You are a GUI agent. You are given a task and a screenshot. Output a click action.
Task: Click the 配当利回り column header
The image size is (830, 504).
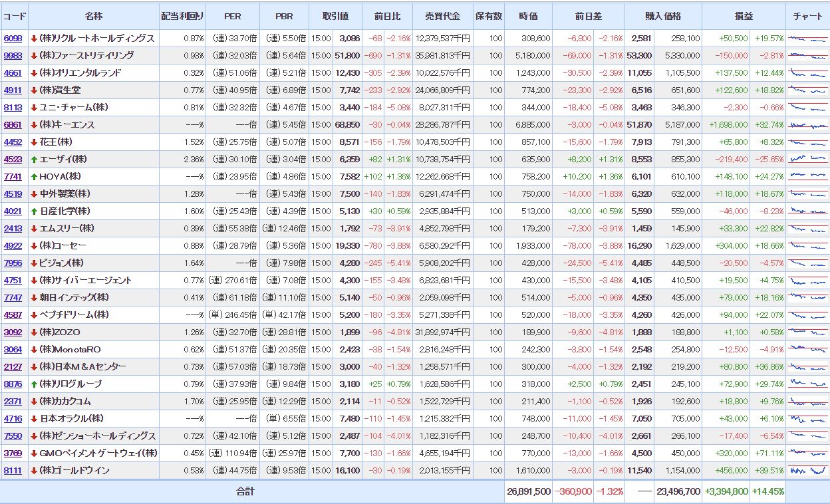coord(182,16)
